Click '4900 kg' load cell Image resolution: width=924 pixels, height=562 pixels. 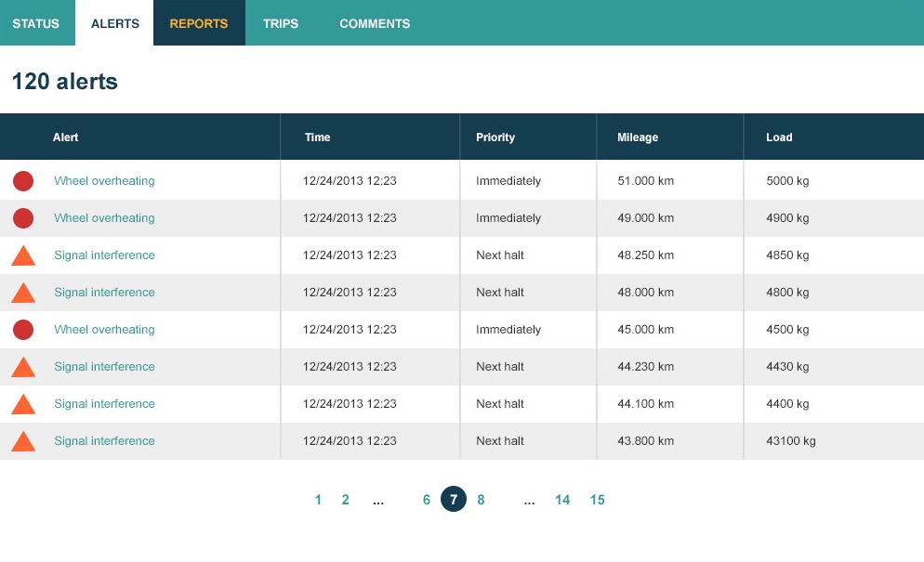(787, 218)
